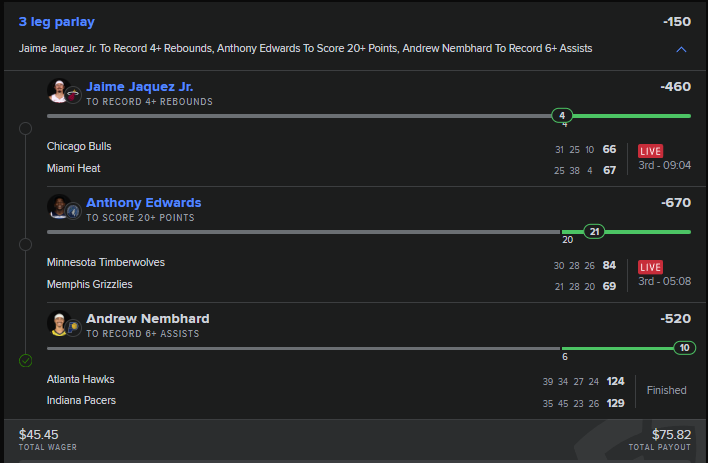Viewport: 708px width, 463px height.
Task: Click Anthony Edwards player headshot
Action: [x=58, y=206]
